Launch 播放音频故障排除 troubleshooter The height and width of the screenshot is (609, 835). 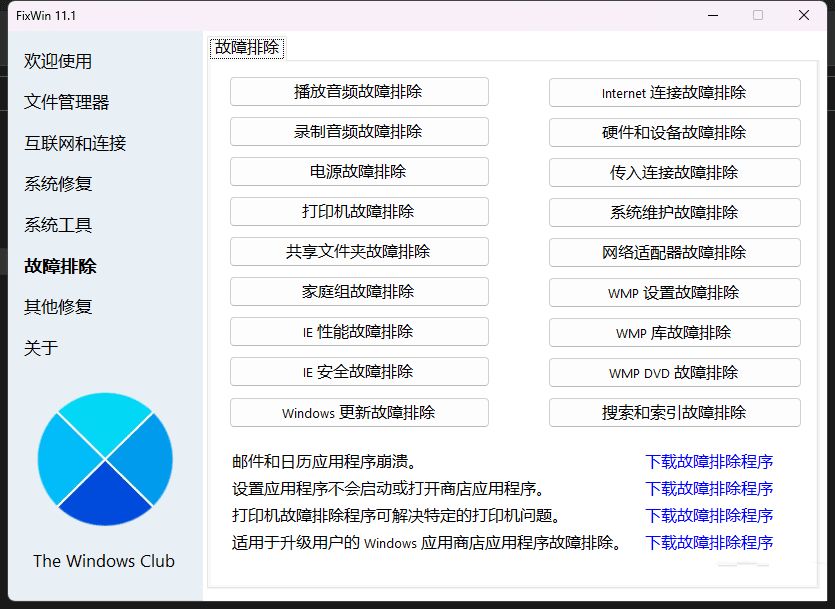click(x=359, y=92)
